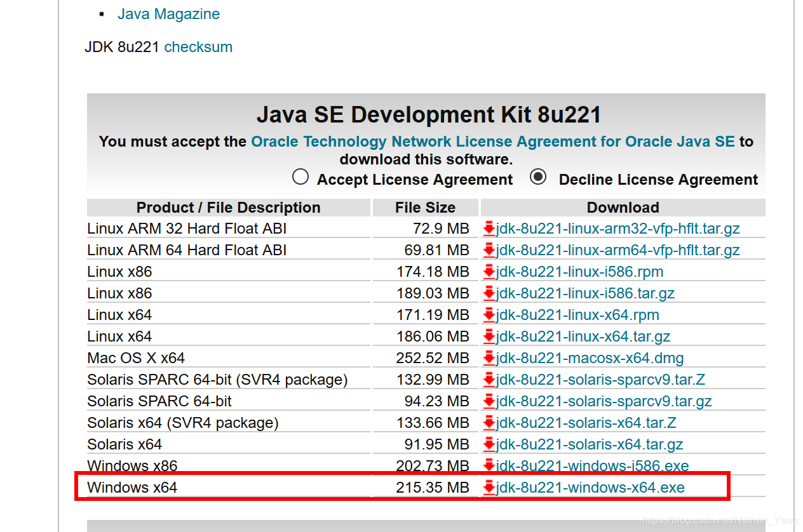803x532 pixels.
Task: Click the 252.52 MB file size
Action: click(x=433, y=358)
